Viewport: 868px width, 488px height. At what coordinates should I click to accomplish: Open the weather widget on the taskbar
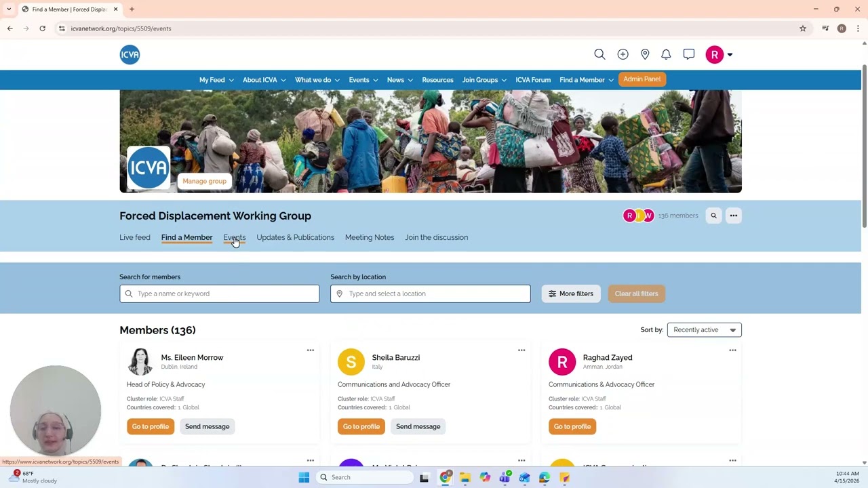pos(32,477)
